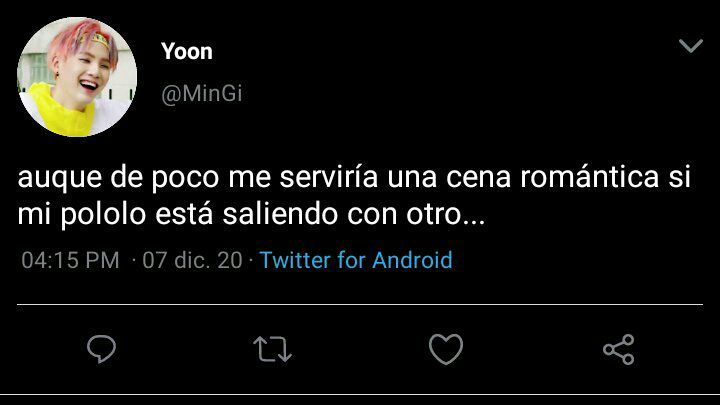Click the display name Yoon
The height and width of the screenshot is (405, 720).
(187, 51)
